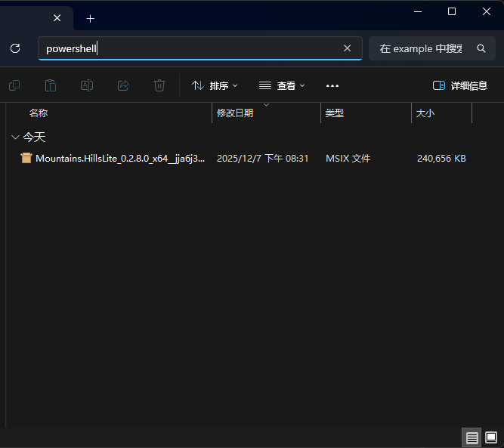504x448 pixels.
Task: Click the Delete trash icon
Action: (x=159, y=85)
